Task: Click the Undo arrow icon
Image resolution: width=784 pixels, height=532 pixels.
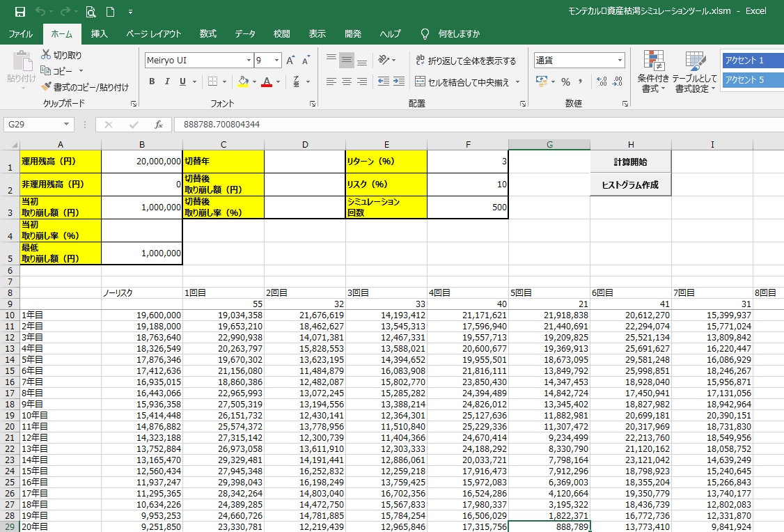Action: 41,12
